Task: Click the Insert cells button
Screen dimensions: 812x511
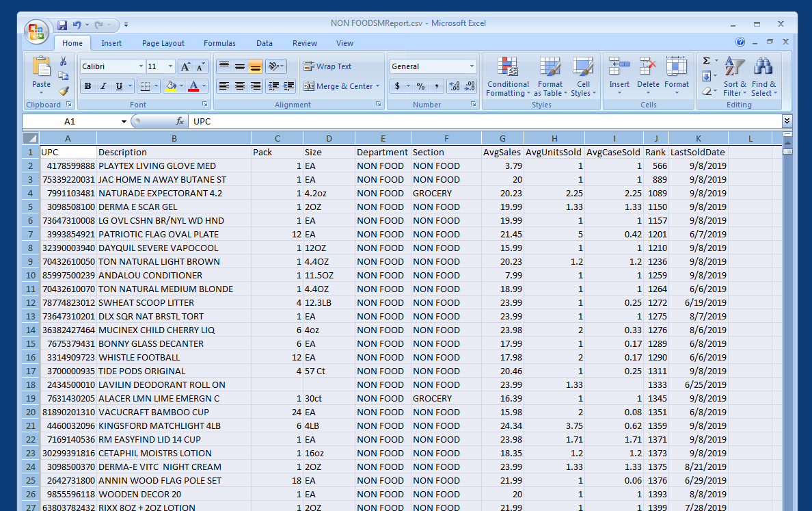Action: click(x=619, y=76)
